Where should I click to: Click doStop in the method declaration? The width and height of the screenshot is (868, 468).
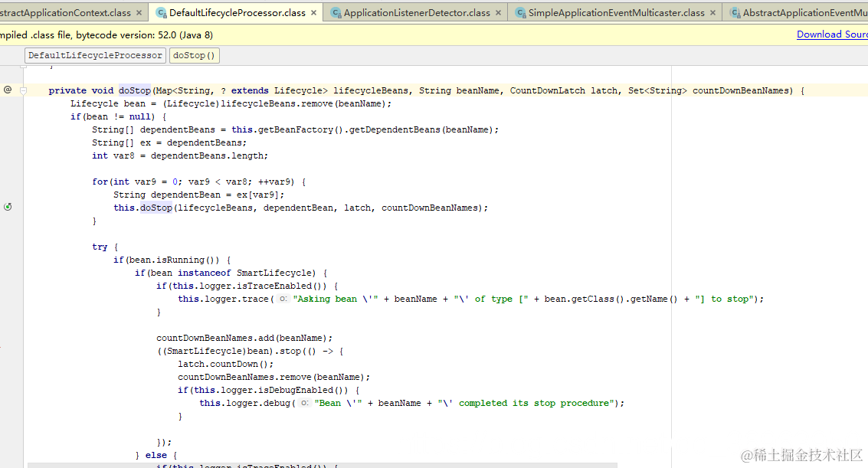135,90
